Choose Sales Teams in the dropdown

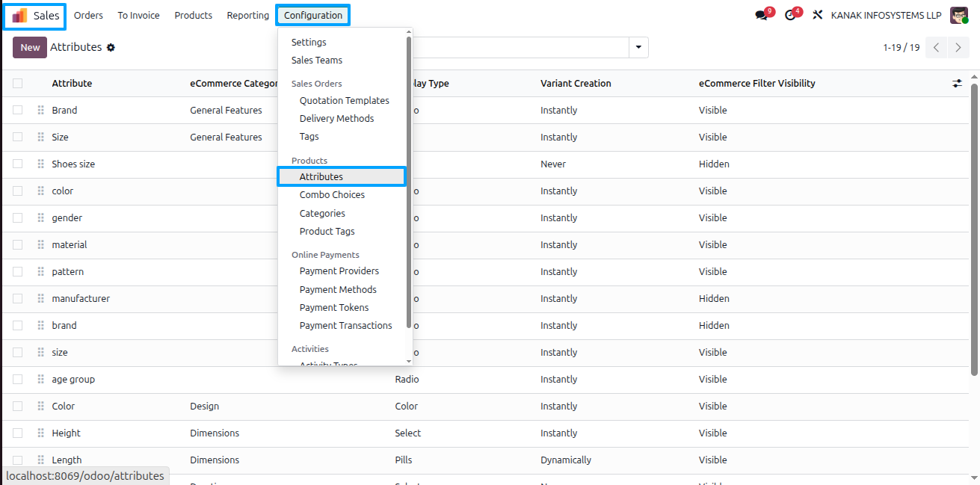click(x=317, y=61)
